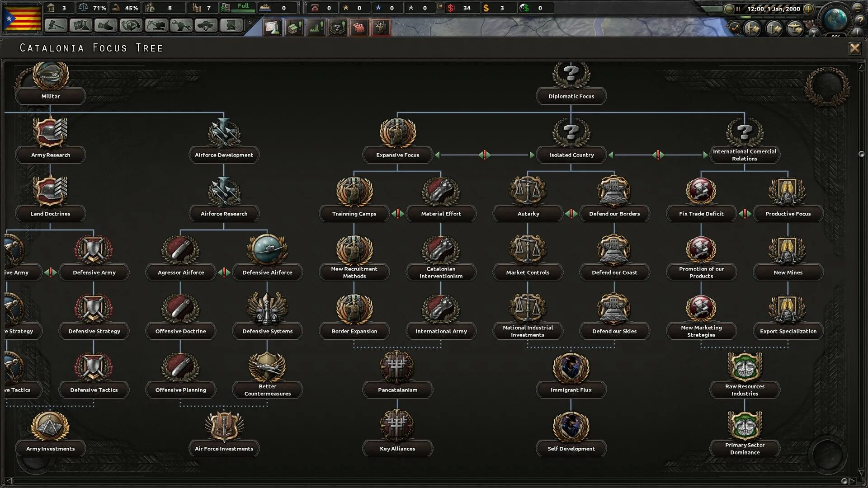
Task: Pick the Defend our Borders focus
Action: coord(614,198)
